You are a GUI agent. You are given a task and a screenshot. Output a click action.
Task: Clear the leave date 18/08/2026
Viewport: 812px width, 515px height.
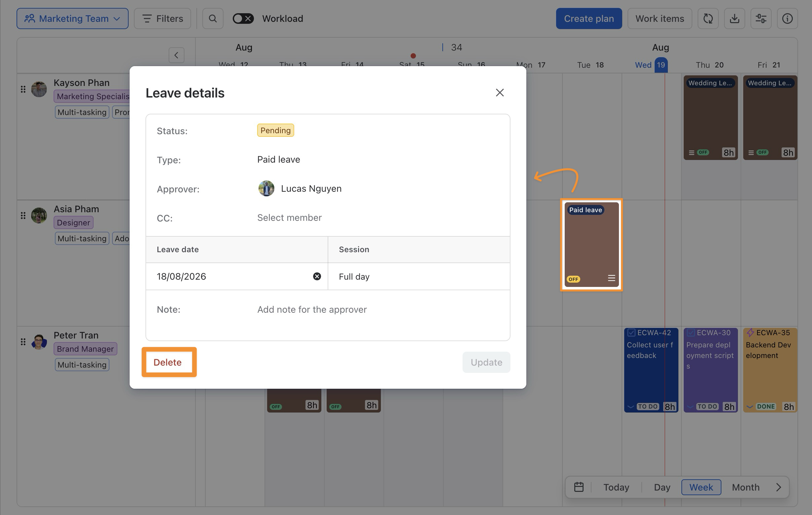click(x=317, y=276)
